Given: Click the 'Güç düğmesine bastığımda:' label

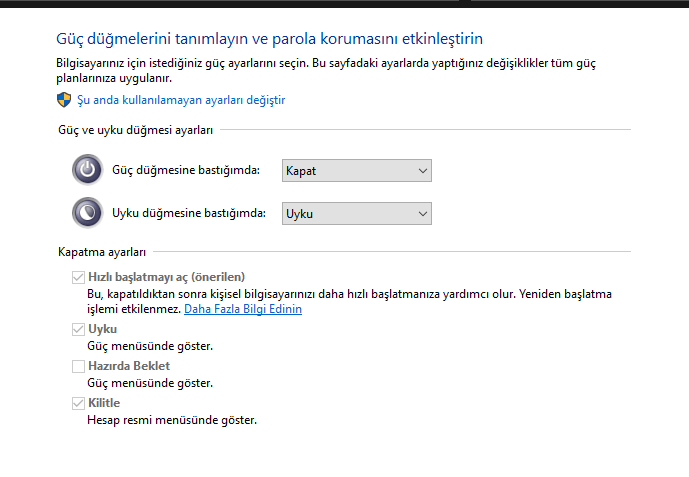Looking at the screenshot, I should point(186,170).
